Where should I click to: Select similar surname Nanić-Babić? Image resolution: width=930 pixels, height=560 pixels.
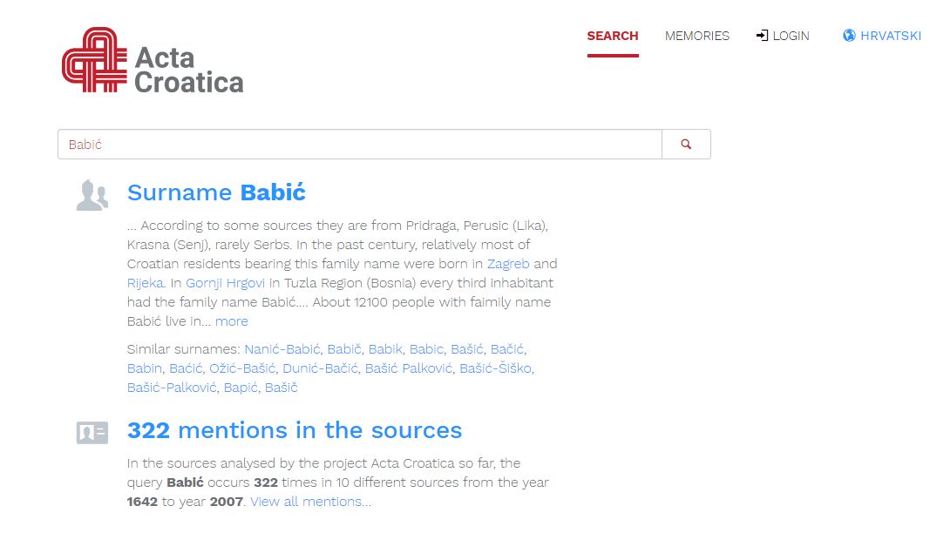tap(282, 349)
